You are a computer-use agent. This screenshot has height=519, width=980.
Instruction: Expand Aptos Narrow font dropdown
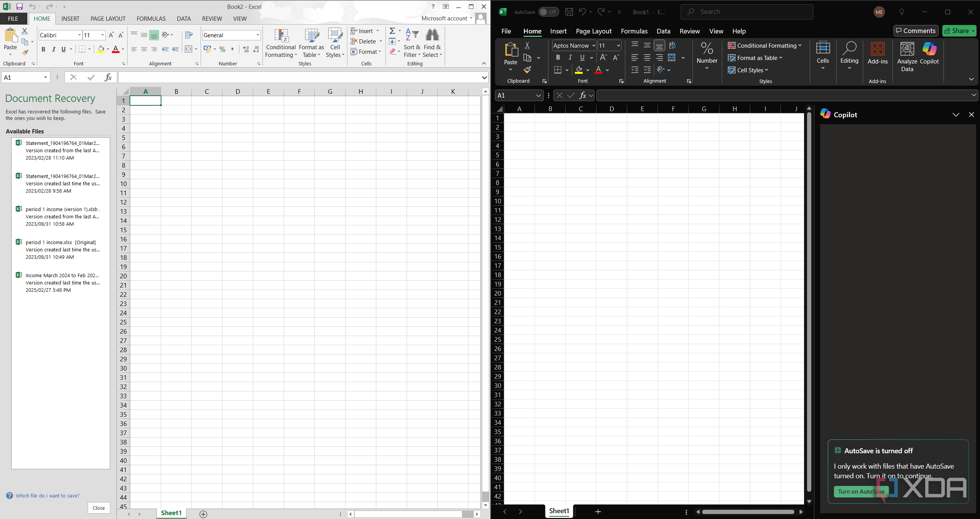point(593,45)
